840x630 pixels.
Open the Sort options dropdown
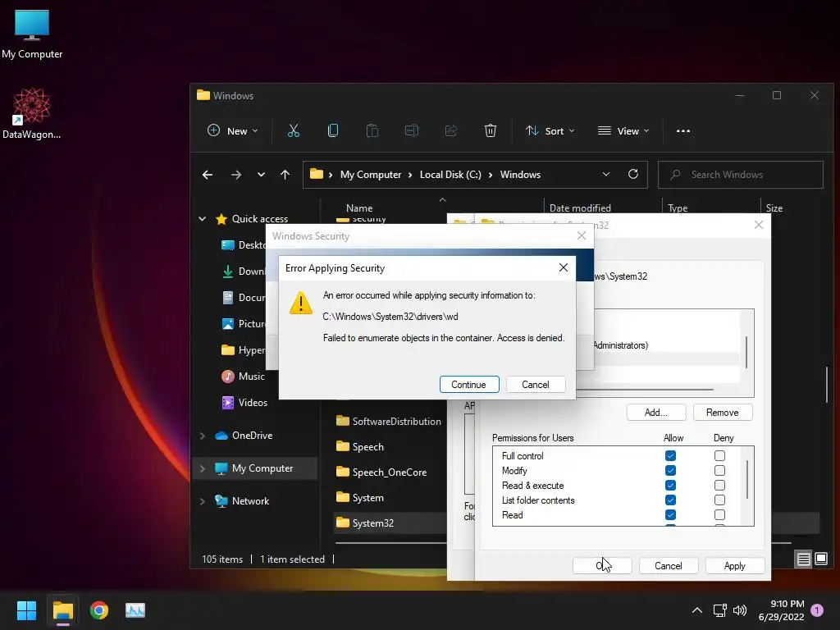pyautogui.click(x=550, y=130)
